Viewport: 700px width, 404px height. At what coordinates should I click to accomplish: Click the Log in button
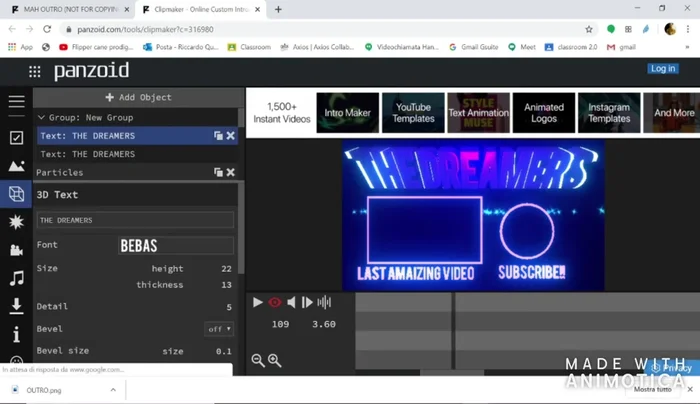pyautogui.click(x=662, y=68)
